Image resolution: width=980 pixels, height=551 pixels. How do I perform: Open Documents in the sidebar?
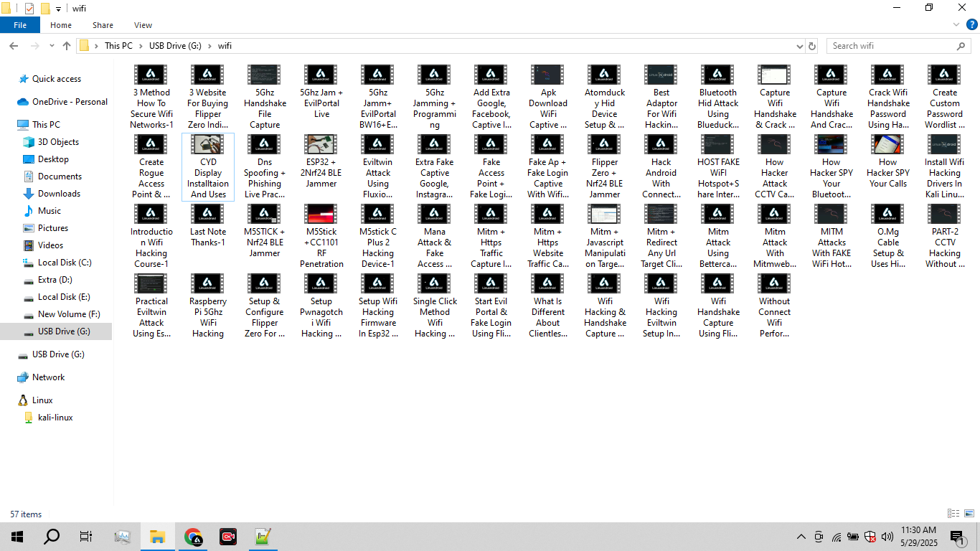60,176
